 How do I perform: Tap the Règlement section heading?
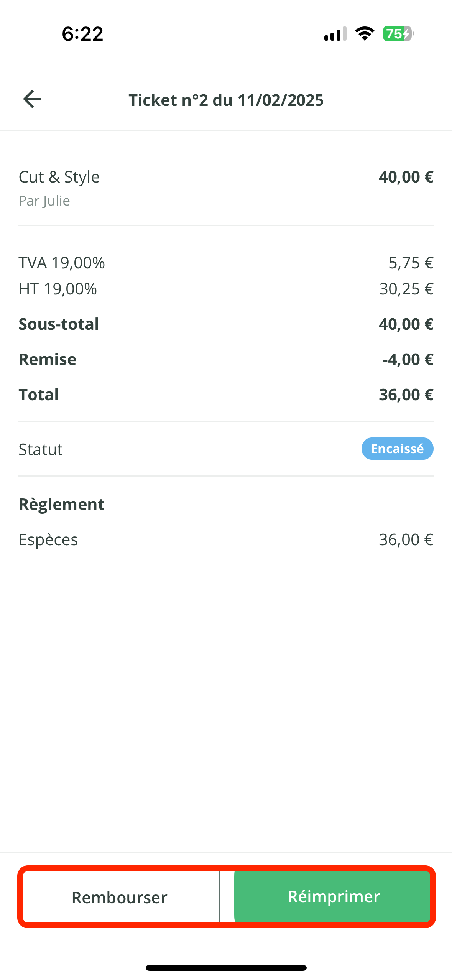(x=62, y=504)
